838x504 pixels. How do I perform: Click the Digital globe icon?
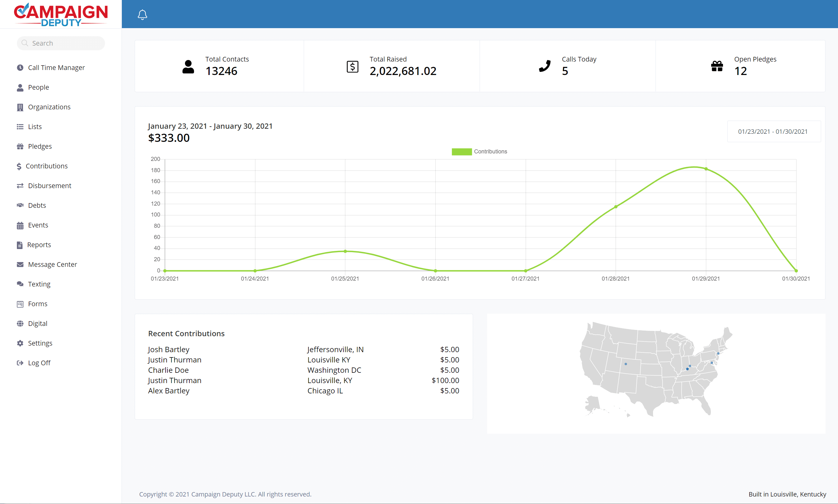pos(20,324)
